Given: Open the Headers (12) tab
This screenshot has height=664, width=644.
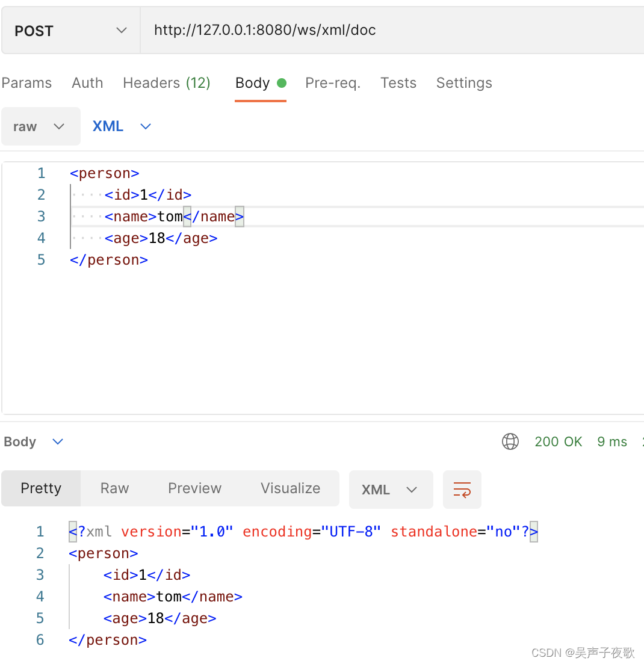Looking at the screenshot, I should (167, 83).
